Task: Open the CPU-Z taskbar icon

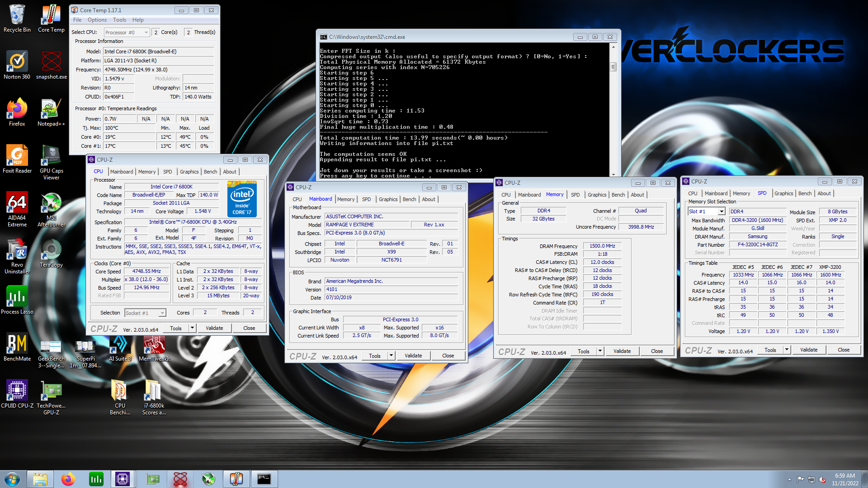Action: pos(123,479)
